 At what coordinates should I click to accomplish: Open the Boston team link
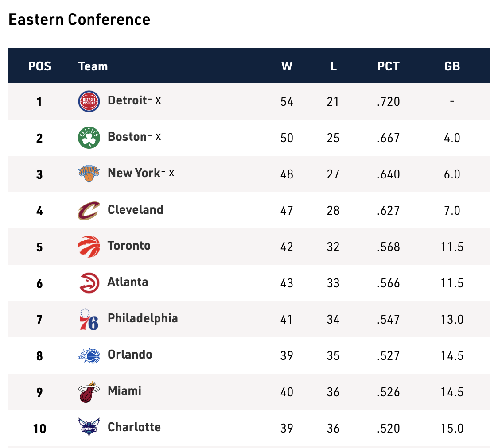(127, 137)
